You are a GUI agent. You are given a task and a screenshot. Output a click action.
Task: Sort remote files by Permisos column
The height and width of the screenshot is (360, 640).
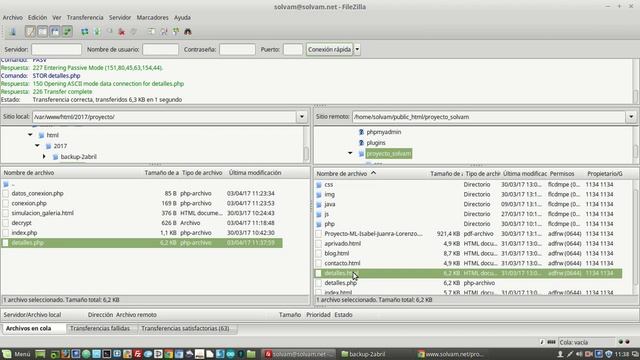tap(562, 174)
